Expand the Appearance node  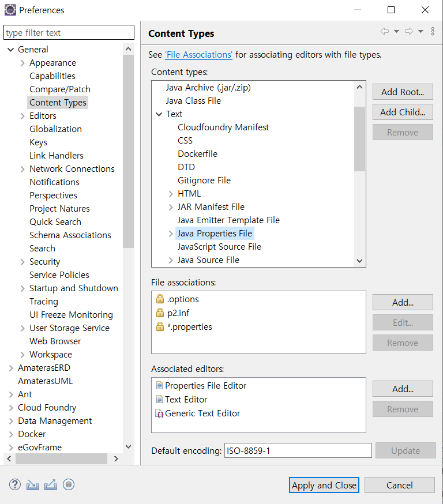click(x=22, y=63)
